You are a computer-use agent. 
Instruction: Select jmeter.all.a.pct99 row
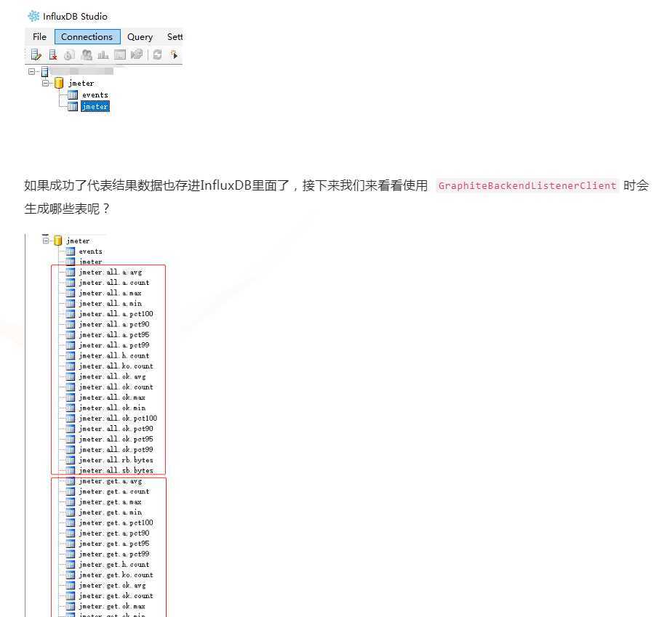tap(114, 345)
